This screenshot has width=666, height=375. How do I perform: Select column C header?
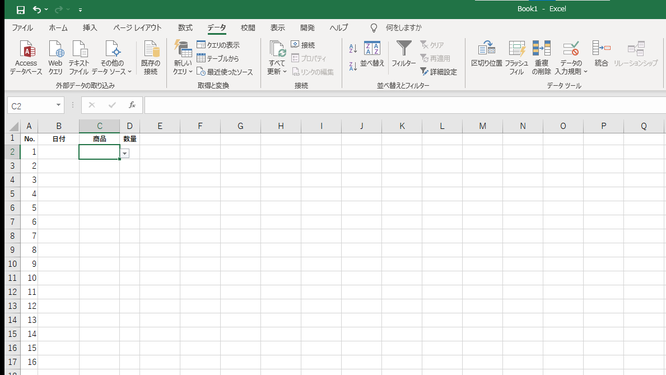99,126
